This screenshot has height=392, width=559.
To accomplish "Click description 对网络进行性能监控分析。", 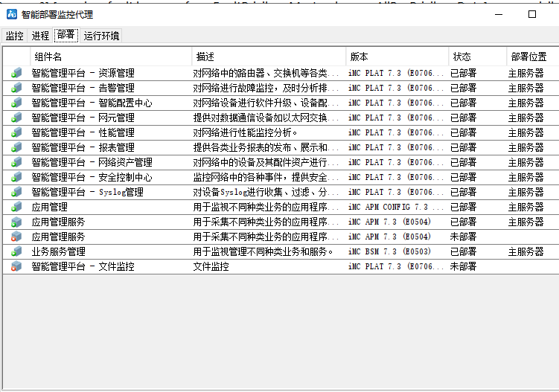I will 246,132.
